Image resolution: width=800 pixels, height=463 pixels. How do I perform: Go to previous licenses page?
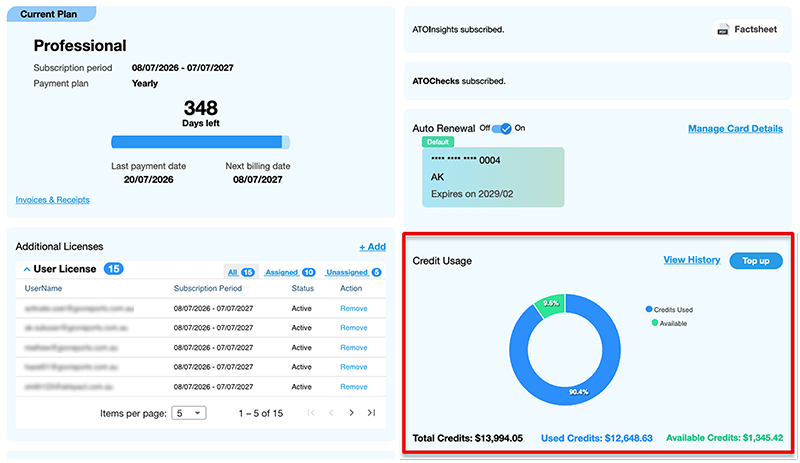tap(331, 413)
